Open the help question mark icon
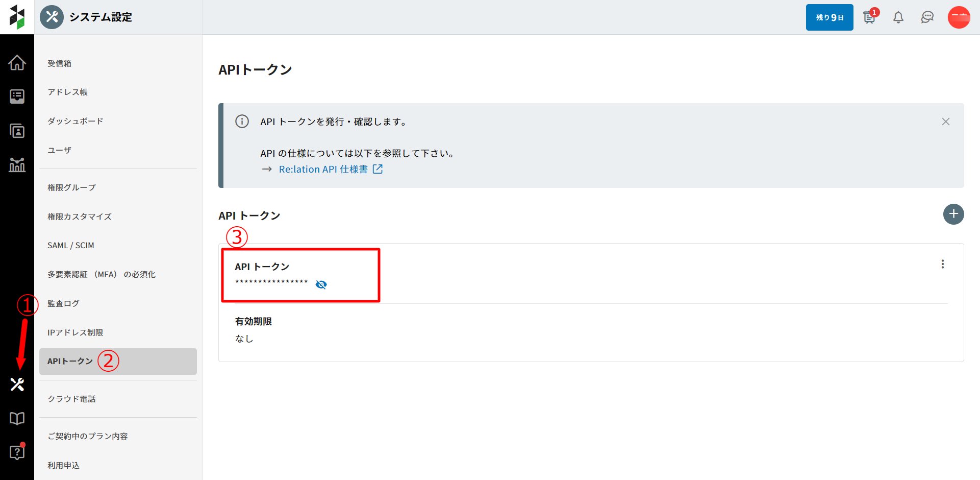 (x=17, y=452)
